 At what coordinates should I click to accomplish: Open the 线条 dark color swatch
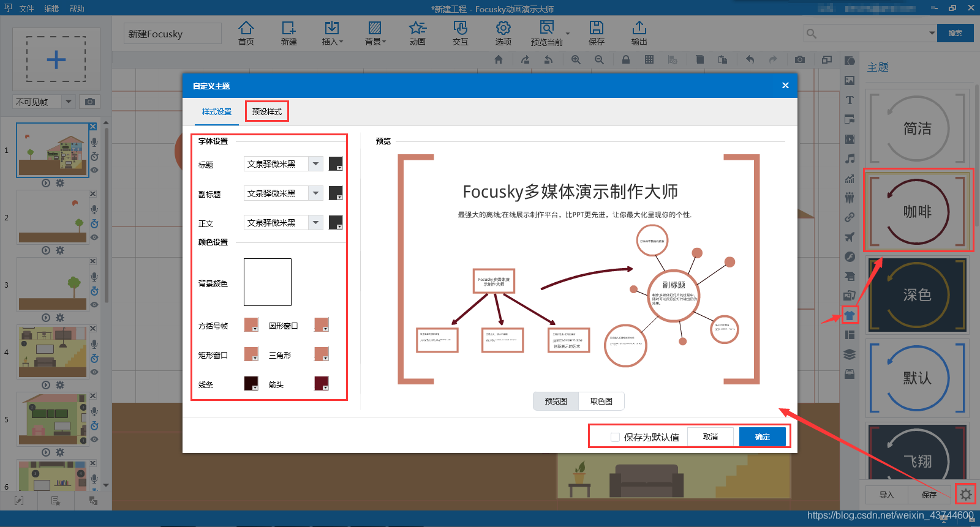(251, 384)
